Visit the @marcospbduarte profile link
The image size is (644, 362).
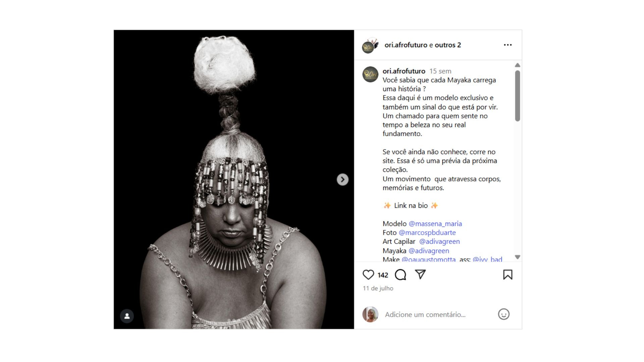[427, 233]
